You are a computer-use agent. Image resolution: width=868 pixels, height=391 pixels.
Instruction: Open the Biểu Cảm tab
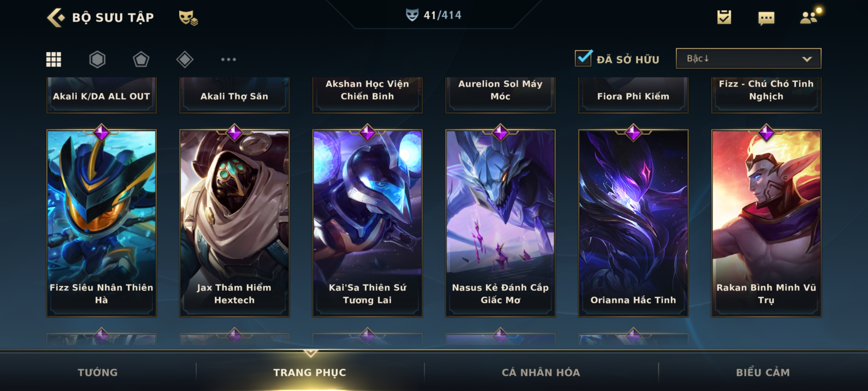[x=763, y=372]
